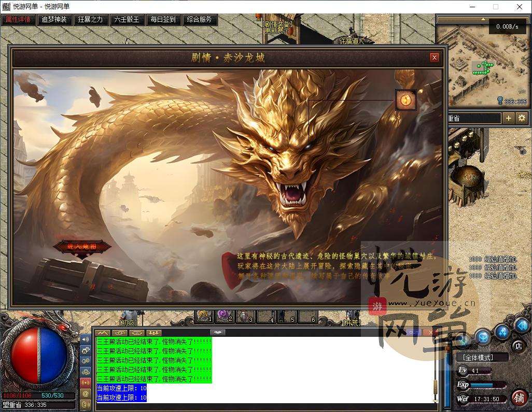532x412 pixels.
Task: Open the blue bag inventory orb icon
Action: point(483,337)
